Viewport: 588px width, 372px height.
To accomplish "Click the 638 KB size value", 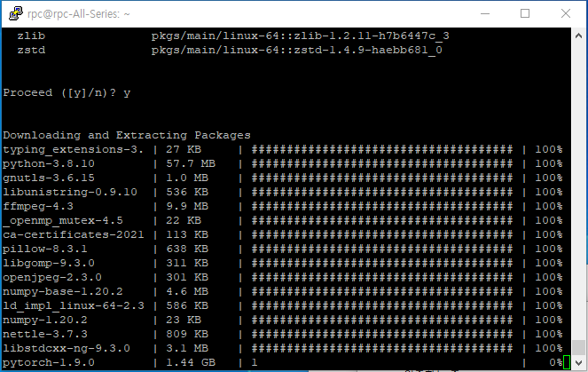I will 187,249.
